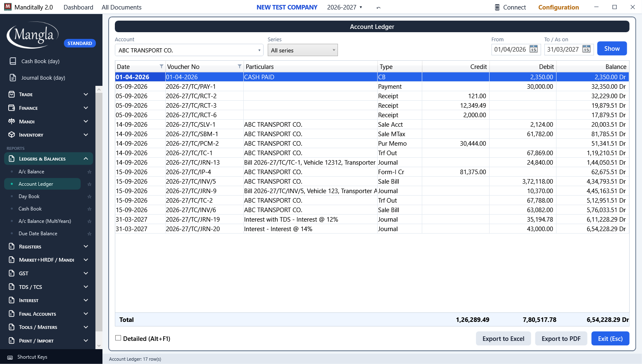642x364 pixels.
Task: Filter the Date column
Action: 162,66
